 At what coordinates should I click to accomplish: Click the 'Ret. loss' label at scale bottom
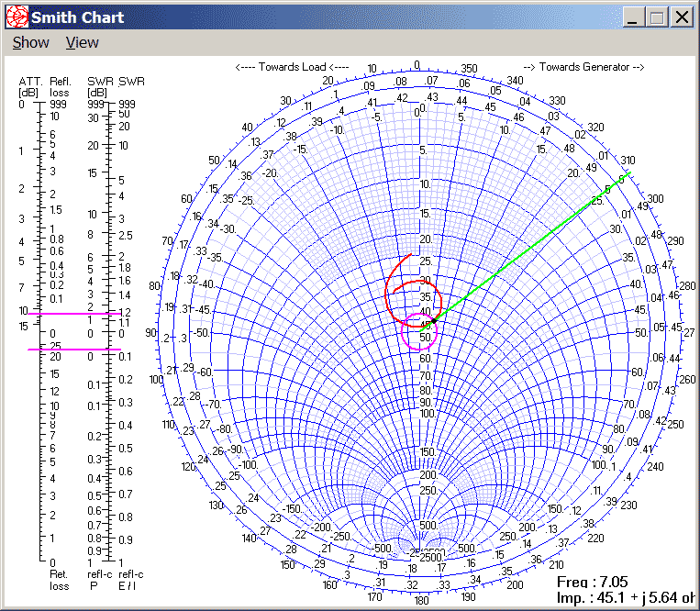click(60, 580)
